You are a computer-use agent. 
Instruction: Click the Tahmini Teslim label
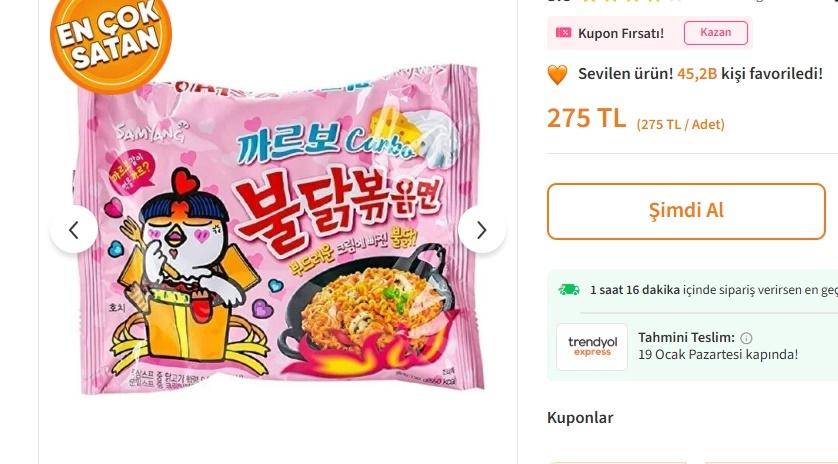pos(686,338)
